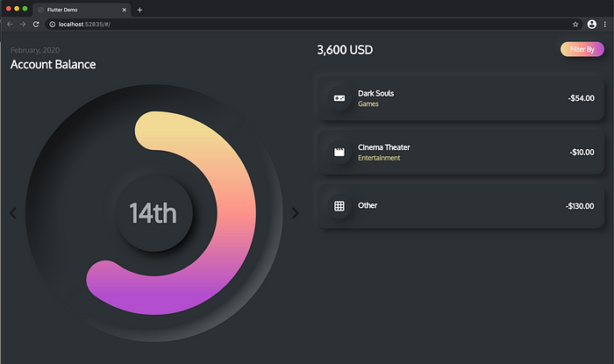The width and height of the screenshot is (614, 364).
Task: Open the browser profile avatar
Action: [592, 25]
